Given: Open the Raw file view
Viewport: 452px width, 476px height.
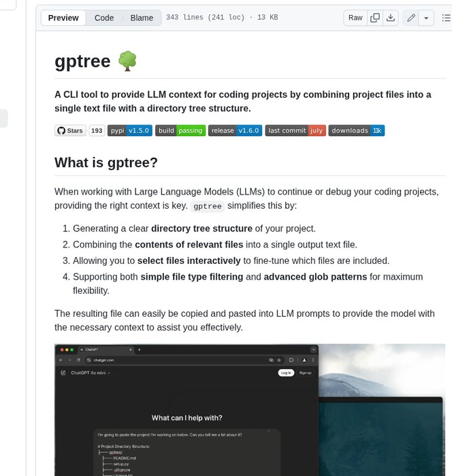Looking at the screenshot, I should (x=355, y=18).
